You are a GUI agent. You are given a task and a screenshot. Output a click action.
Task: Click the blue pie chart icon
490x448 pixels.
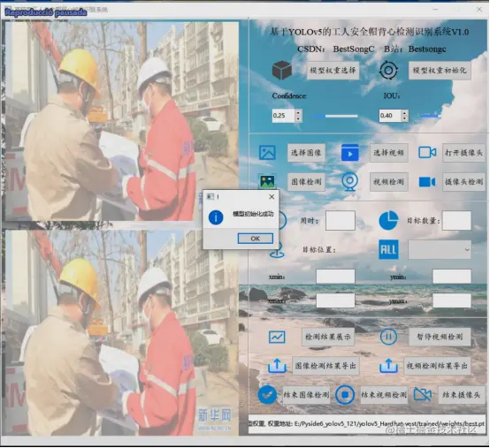388,220
